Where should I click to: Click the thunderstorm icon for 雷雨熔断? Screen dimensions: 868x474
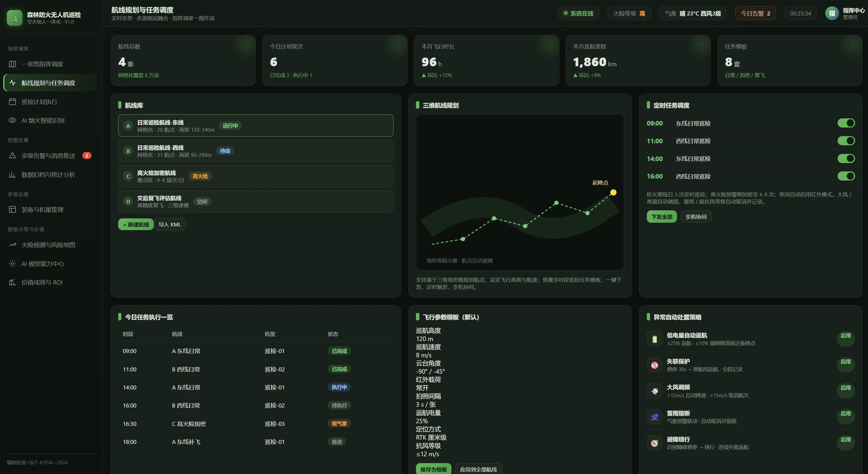pyautogui.click(x=654, y=417)
